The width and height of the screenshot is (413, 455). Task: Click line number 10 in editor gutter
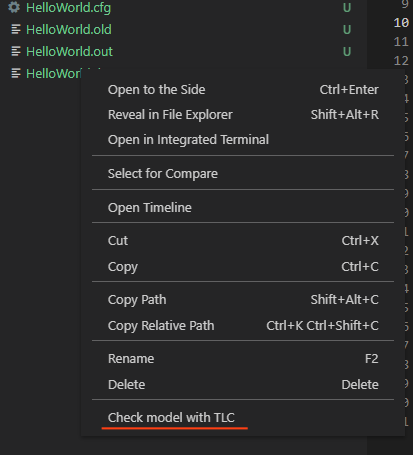pyautogui.click(x=401, y=23)
